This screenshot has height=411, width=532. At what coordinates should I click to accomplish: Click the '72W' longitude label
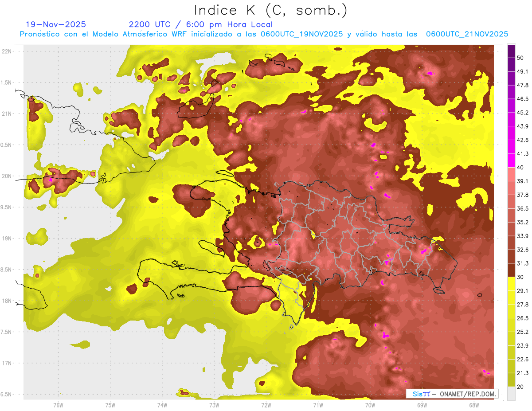click(x=266, y=405)
